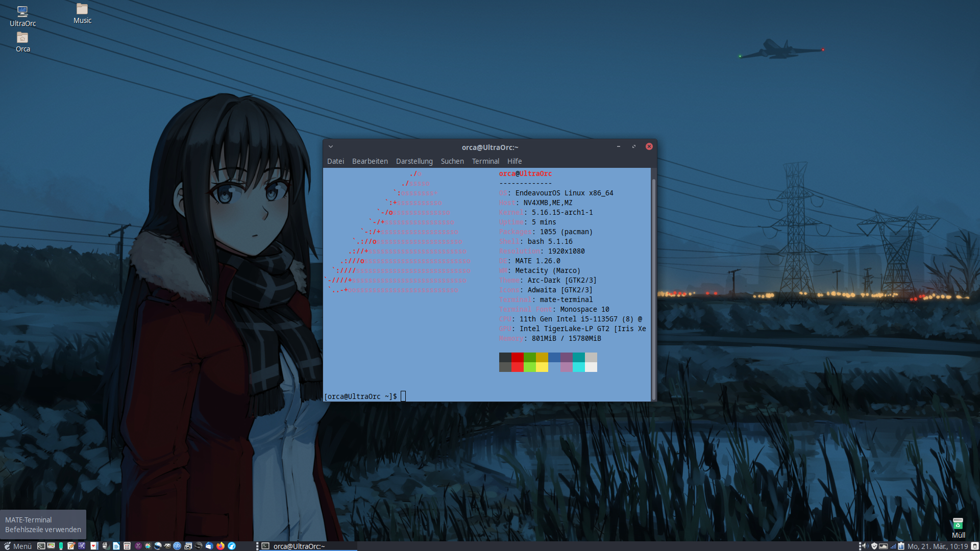
Task: Open the terminal window menu arrow
Action: [x=331, y=147]
